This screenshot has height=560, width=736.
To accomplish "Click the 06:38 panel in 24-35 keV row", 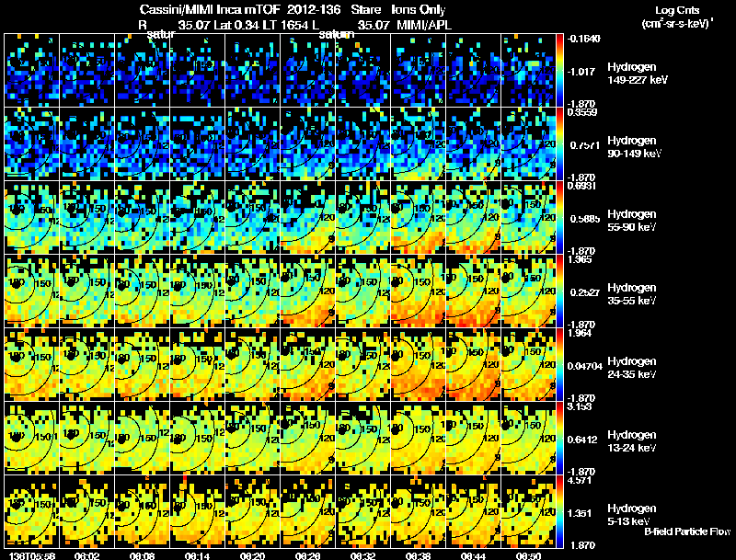I will (419, 364).
